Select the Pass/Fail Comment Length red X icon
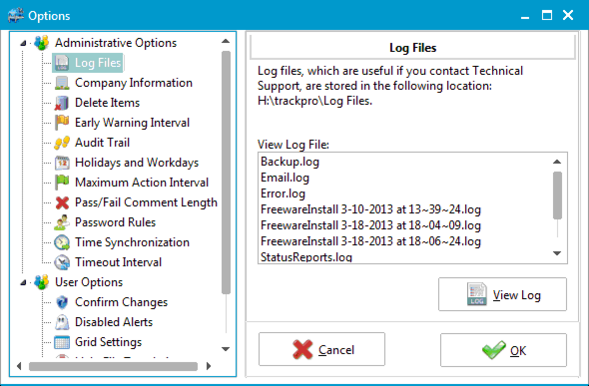 click(62, 202)
